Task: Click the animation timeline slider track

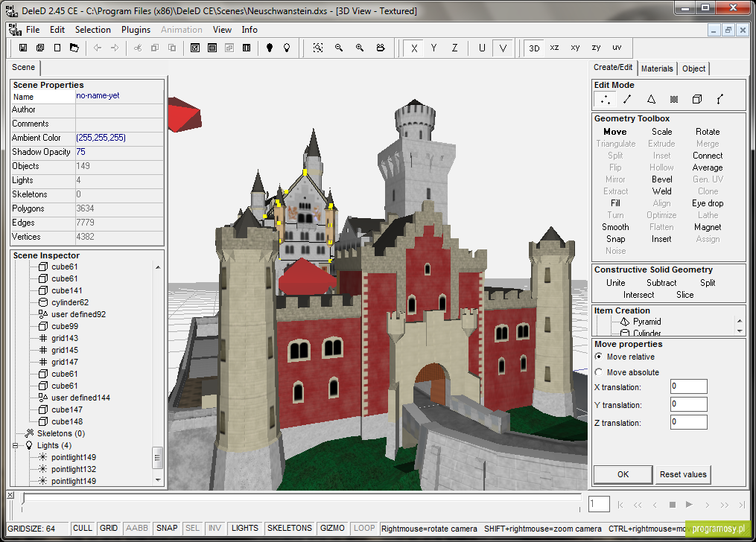Action: [x=302, y=499]
